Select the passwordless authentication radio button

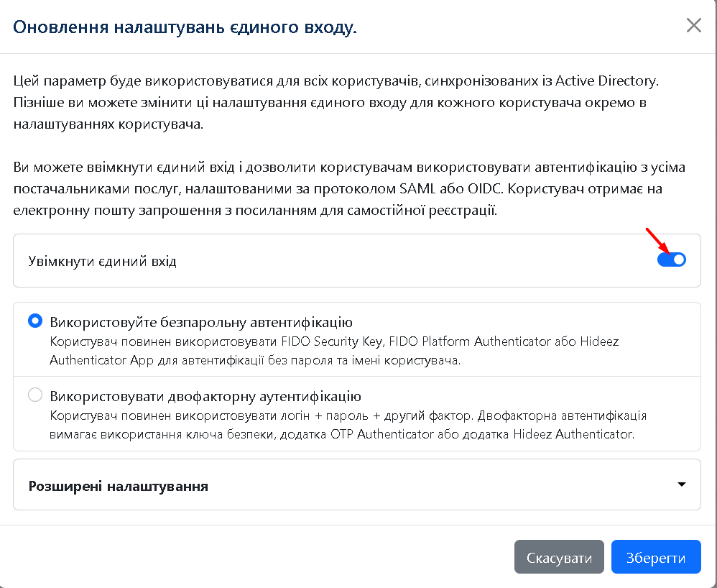click(35, 321)
